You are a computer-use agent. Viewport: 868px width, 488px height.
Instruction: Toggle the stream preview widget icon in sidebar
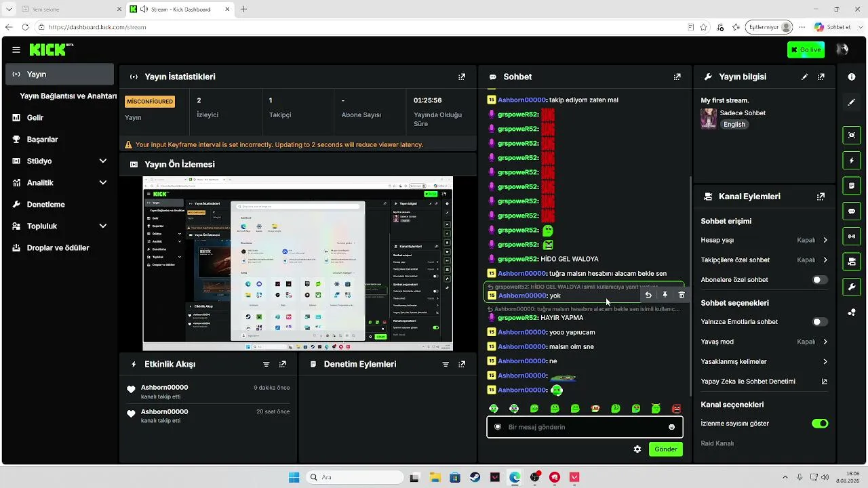(852, 135)
